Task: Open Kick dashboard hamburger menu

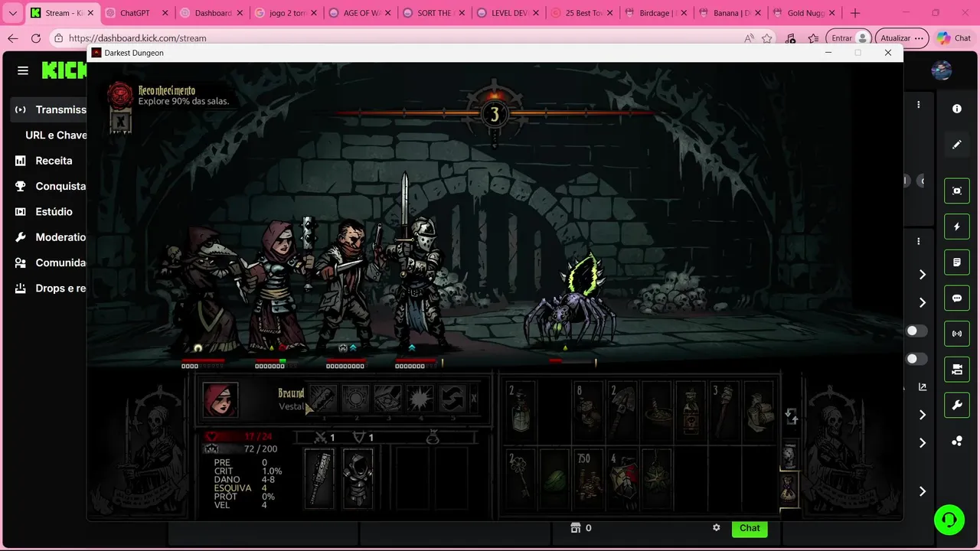Action: 23,70
